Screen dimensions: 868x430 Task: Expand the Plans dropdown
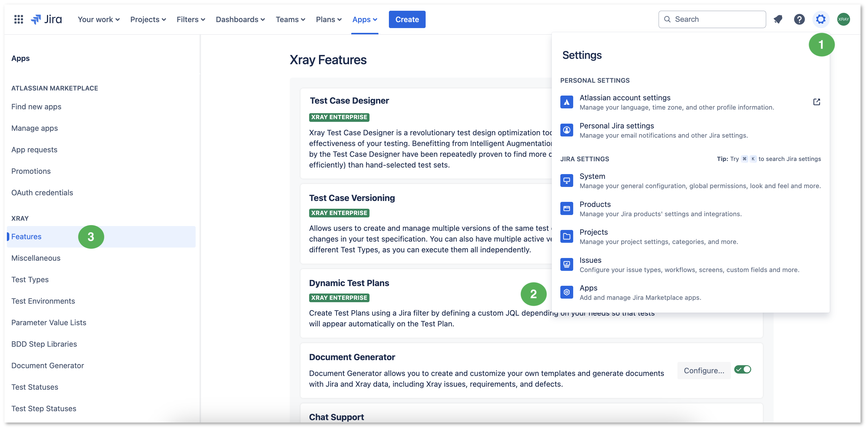tap(329, 19)
